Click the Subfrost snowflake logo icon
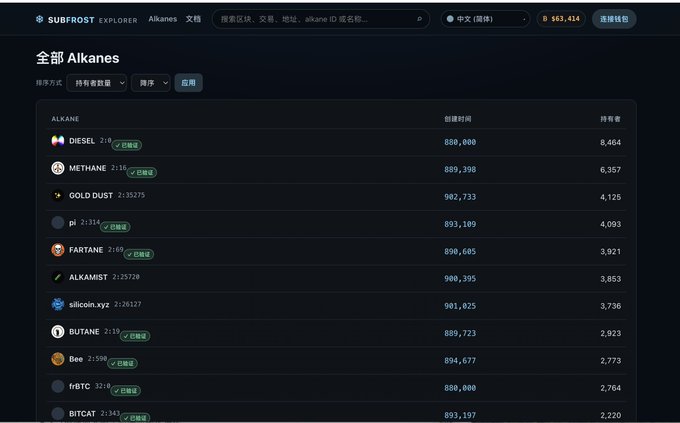 [39, 19]
